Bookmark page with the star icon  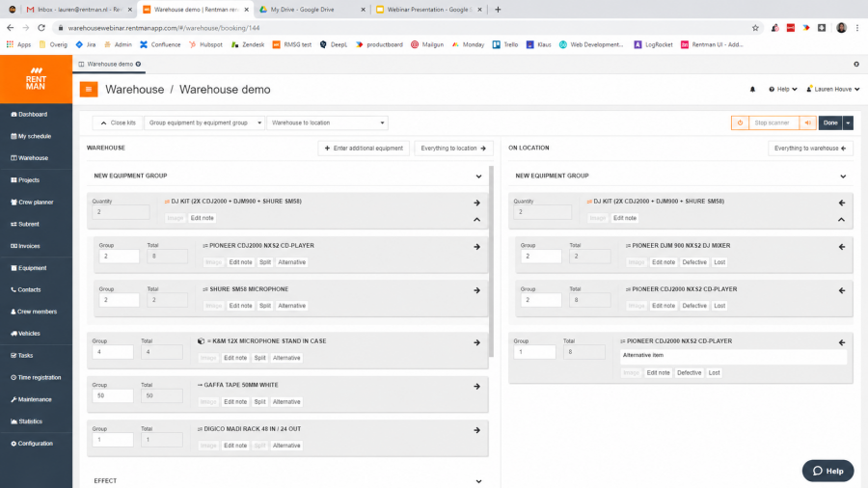[x=755, y=28]
